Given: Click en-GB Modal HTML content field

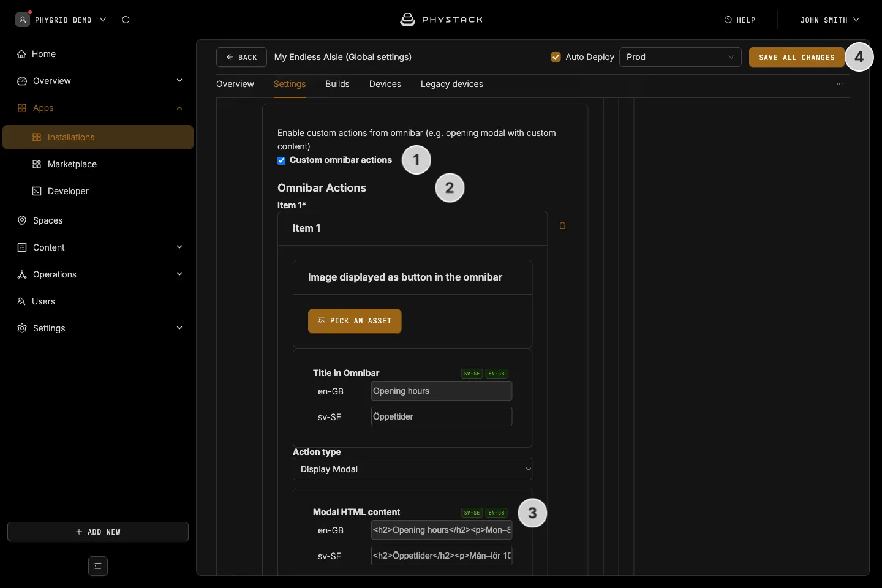Looking at the screenshot, I should 442,530.
